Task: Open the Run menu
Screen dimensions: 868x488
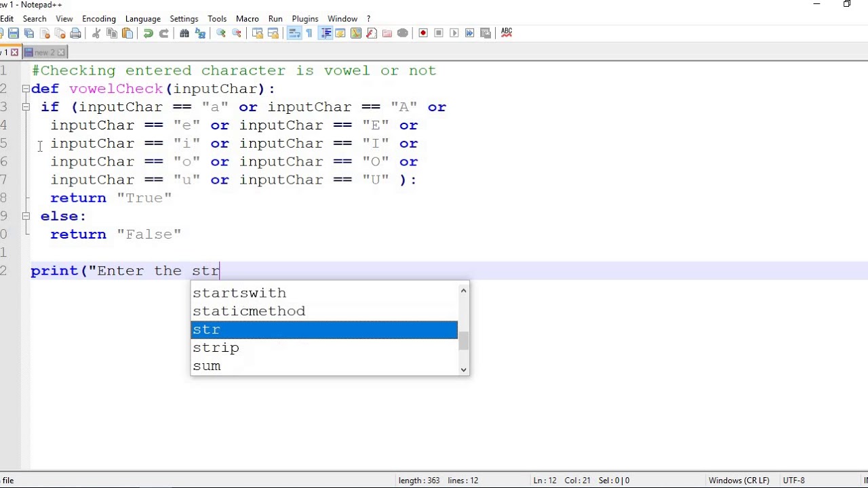Action: coord(275,19)
